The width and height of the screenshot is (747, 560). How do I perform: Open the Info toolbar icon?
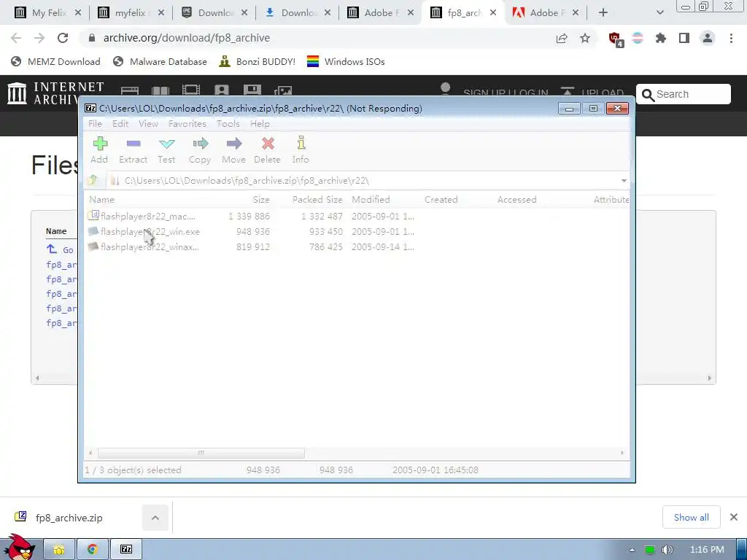point(301,150)
